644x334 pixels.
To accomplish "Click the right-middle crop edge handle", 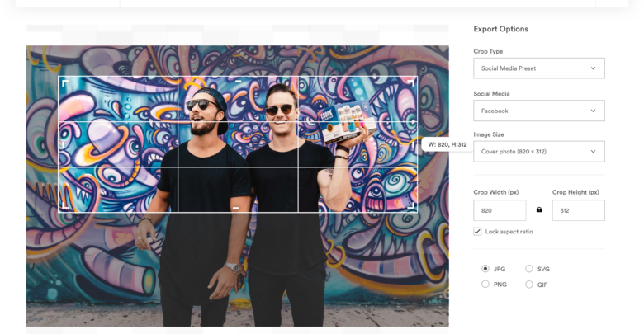I will pos(415,144).
